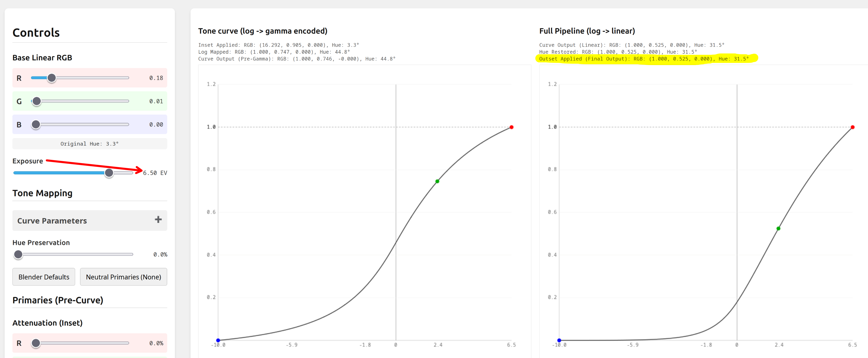Click the Exposure slider handle

pos(109,173)
